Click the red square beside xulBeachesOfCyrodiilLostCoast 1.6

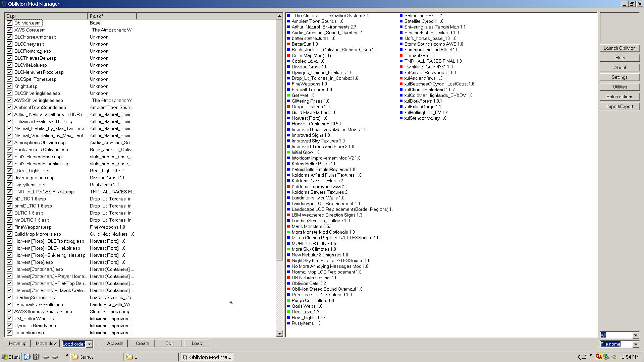pos(401,84)
